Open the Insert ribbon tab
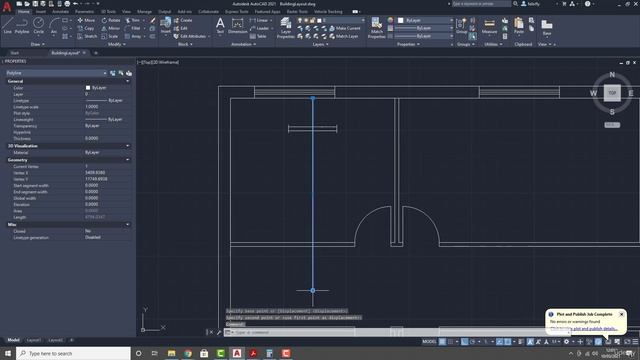The image size is (640, 360). point(41,11)
